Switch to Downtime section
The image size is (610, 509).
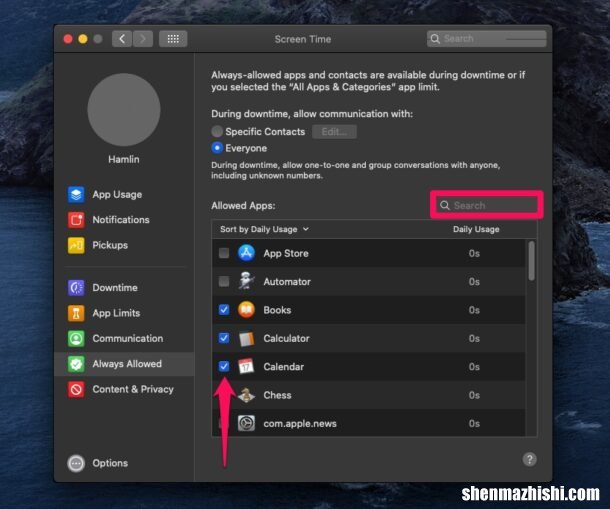[115, 288]
